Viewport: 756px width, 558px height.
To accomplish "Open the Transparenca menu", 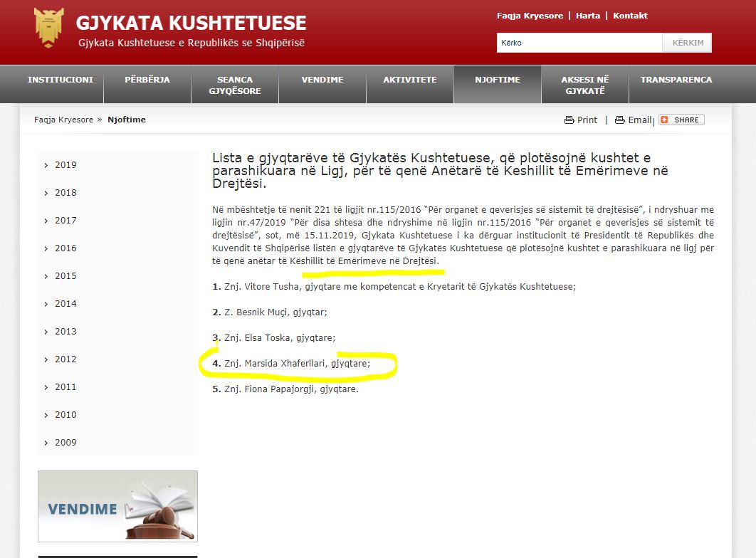I will (676, 80).
